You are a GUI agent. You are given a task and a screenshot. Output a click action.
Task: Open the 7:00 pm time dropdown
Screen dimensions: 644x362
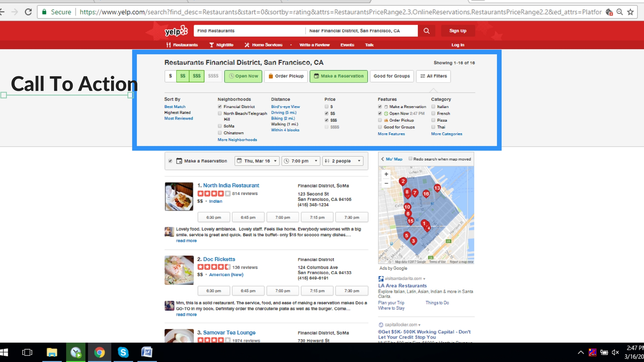(301, 161)
